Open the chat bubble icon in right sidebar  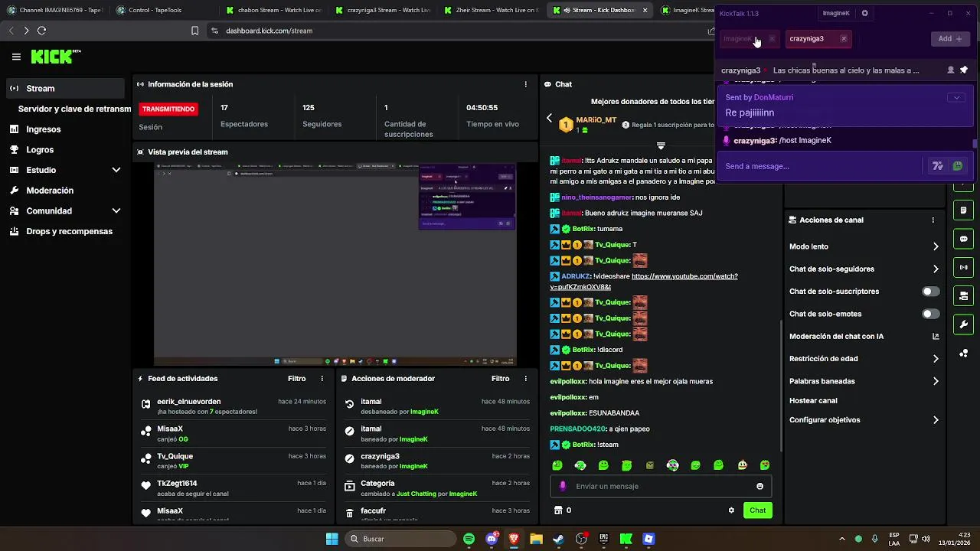pos(964,239)
